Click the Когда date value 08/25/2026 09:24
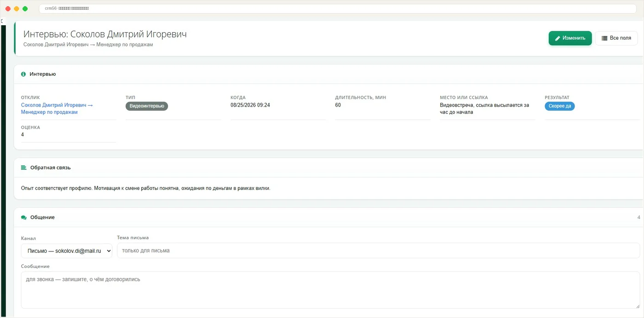 [250, 105]
